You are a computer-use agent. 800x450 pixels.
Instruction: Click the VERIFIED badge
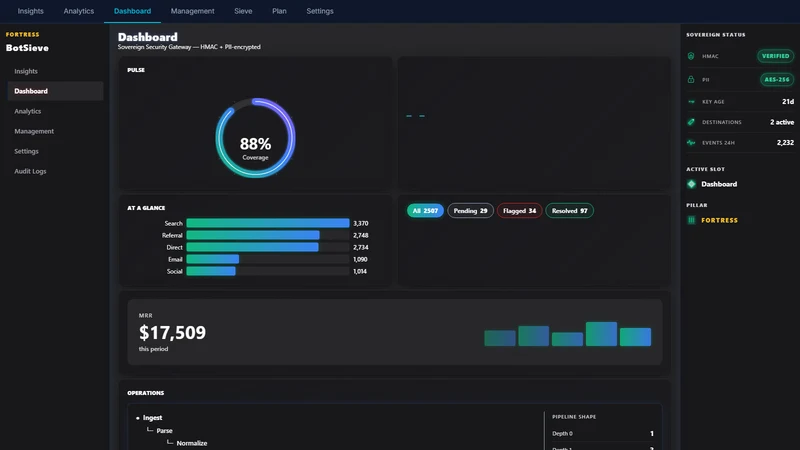(776, 56)
